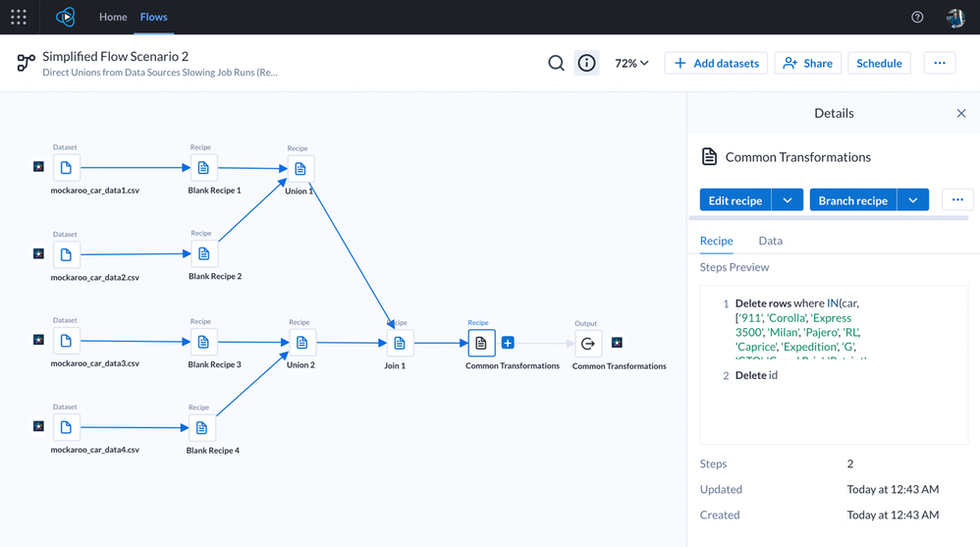Click the flow title Simplified Flow Scenario 2
The width and height of the screenshot is (980, 547).
[116, 56]
